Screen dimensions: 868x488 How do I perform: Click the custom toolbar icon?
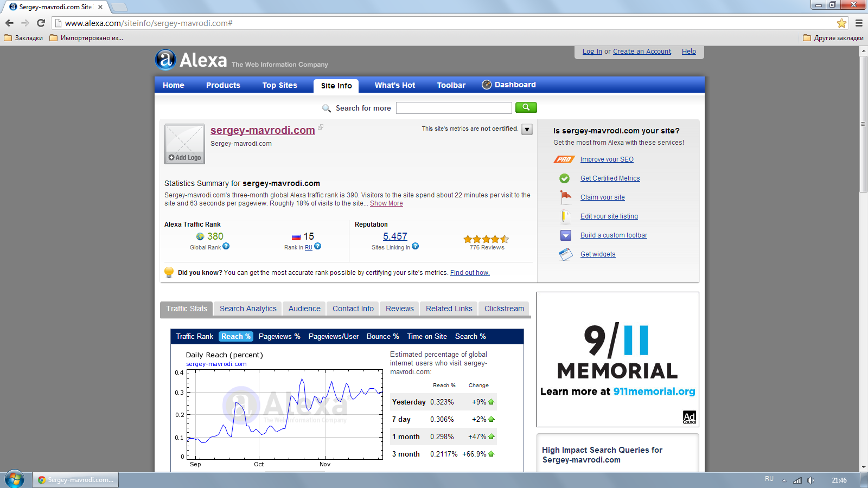click(x=566, y=235)
